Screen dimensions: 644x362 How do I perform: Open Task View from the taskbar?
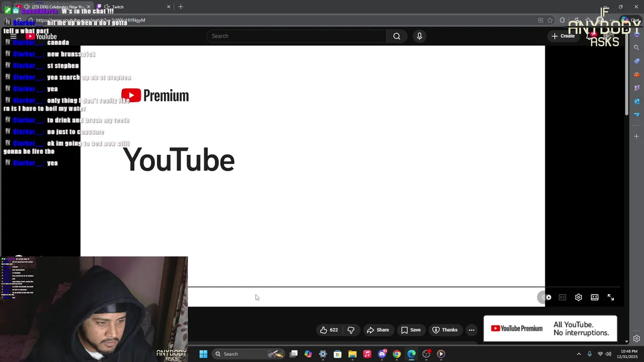point(294,354)
